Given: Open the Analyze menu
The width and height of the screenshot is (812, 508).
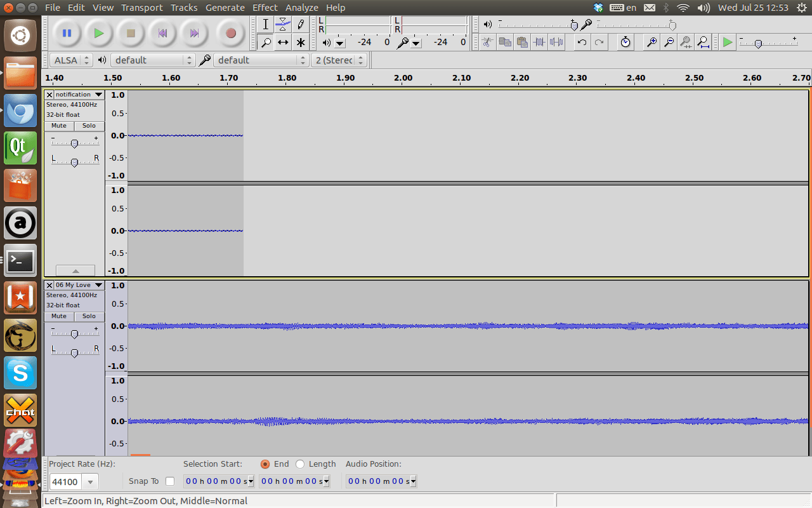Looking at the screenshot, I should coord(302,8).
